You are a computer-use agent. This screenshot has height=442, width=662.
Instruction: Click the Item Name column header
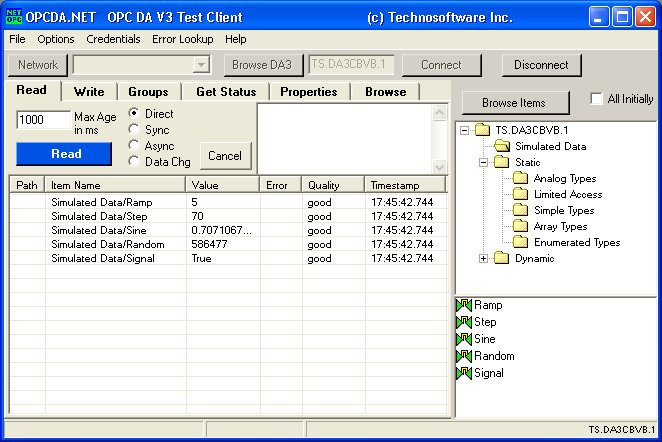(115, 185)
